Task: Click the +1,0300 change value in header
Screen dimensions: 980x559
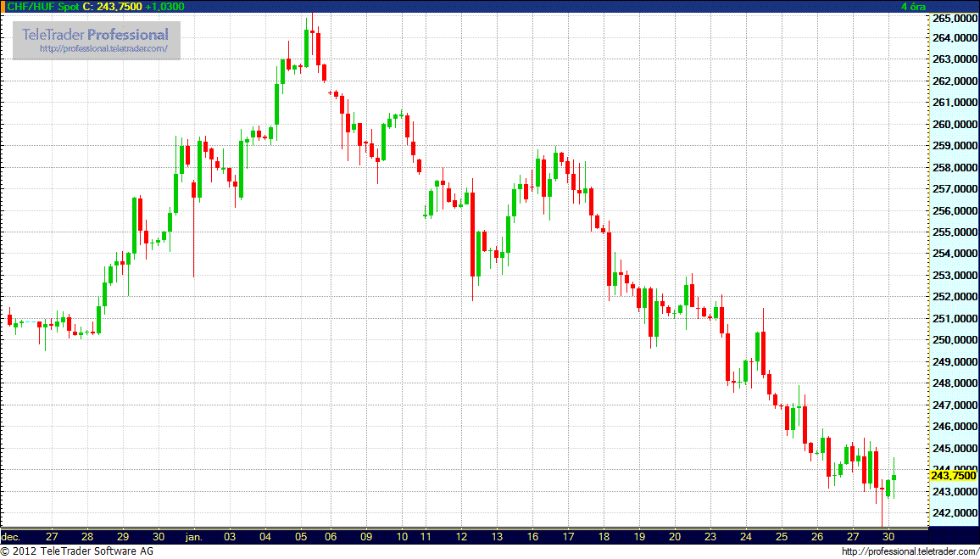Action: (x=164, y=6)
